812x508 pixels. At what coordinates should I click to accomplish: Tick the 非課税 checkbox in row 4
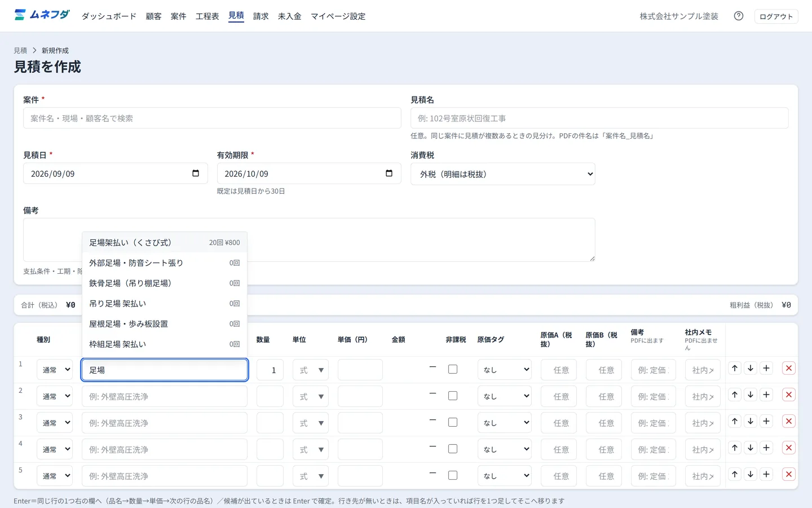click(453, 449)
